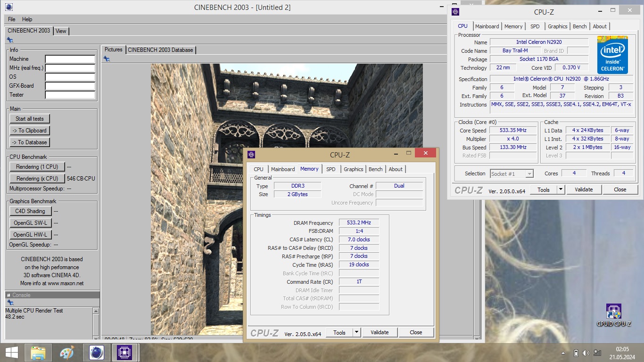Open the CINEBENCH 2003 Database tab
Image resolution: width=644 pixels, height=362 pixels.
tap(160, 49)
